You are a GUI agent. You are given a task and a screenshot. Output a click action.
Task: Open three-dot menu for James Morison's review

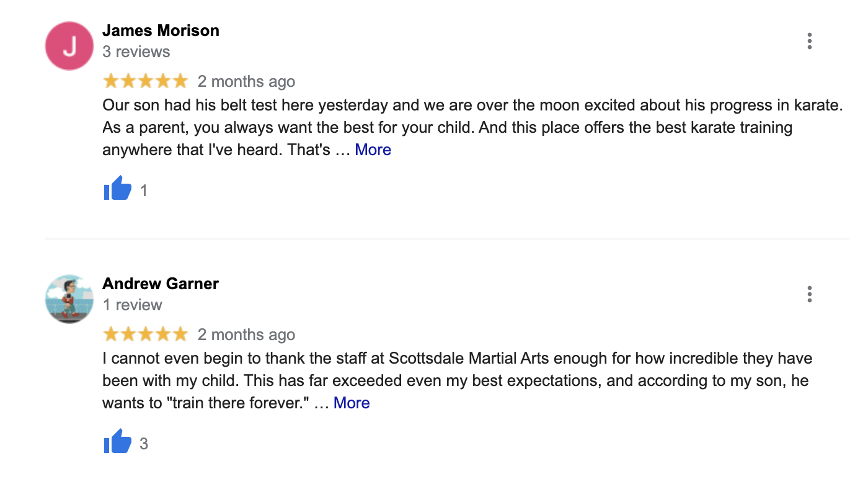(809, 41)
